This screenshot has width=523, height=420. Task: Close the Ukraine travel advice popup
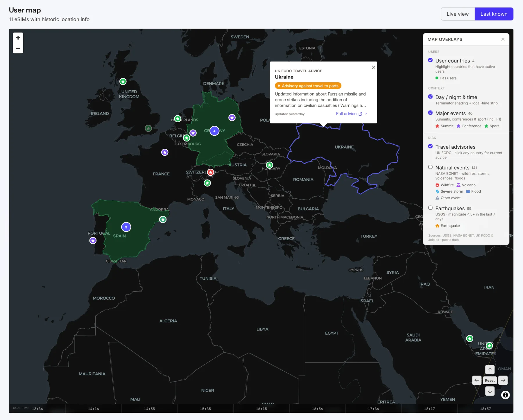(x=373, y=67)
